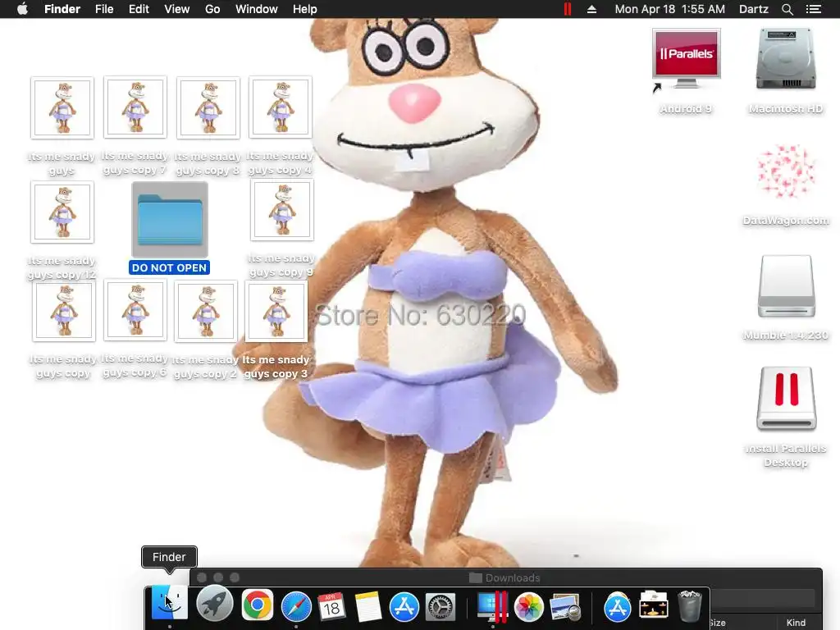The height and width of the screenshot is (630, 840).
Task: Open the Go menu
Action: click(x=212, y=9)
